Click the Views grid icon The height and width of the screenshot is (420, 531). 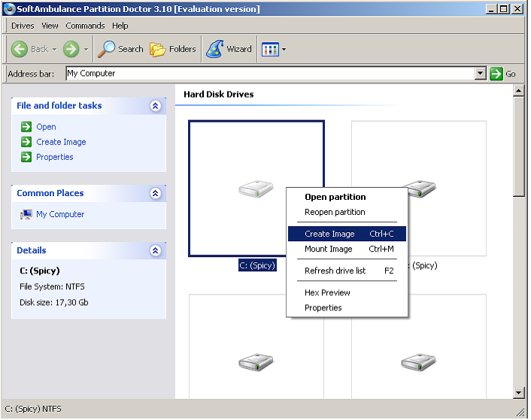click(270, 50)
